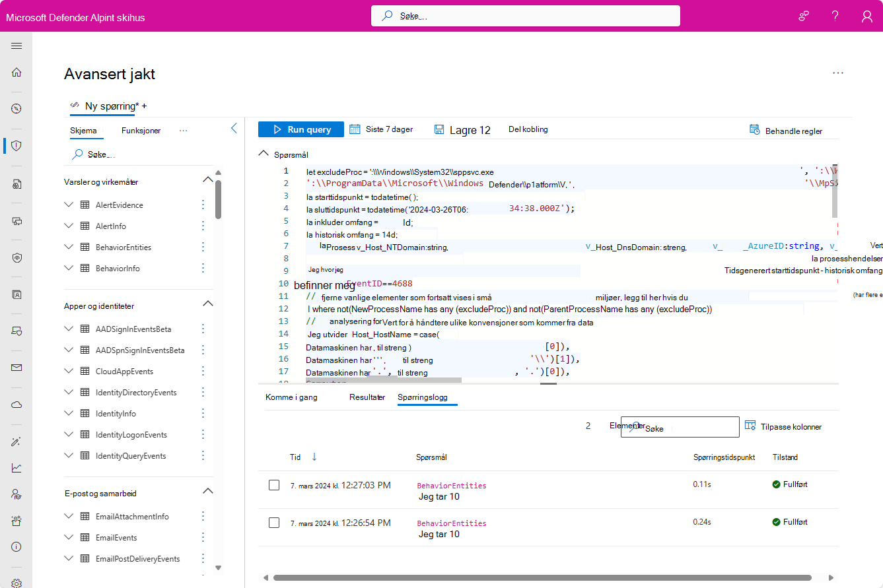Click the Lagre save disk icon
This screenshot has width=883, height=588.
[x=439, y=130]
